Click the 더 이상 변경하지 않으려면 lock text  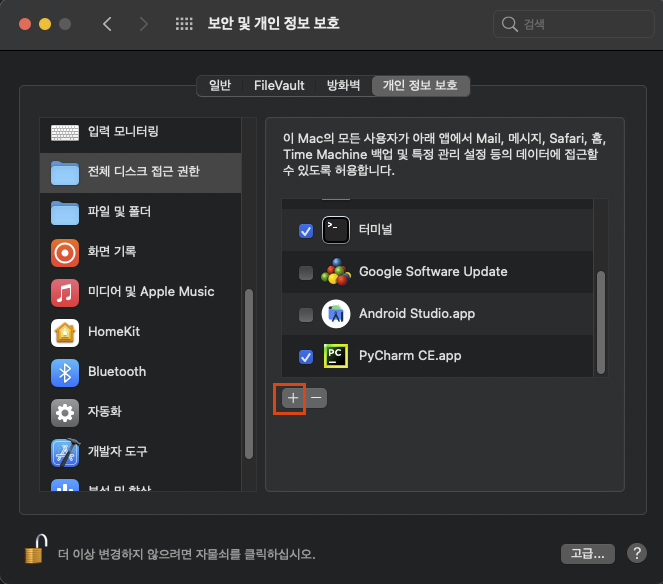186,554
